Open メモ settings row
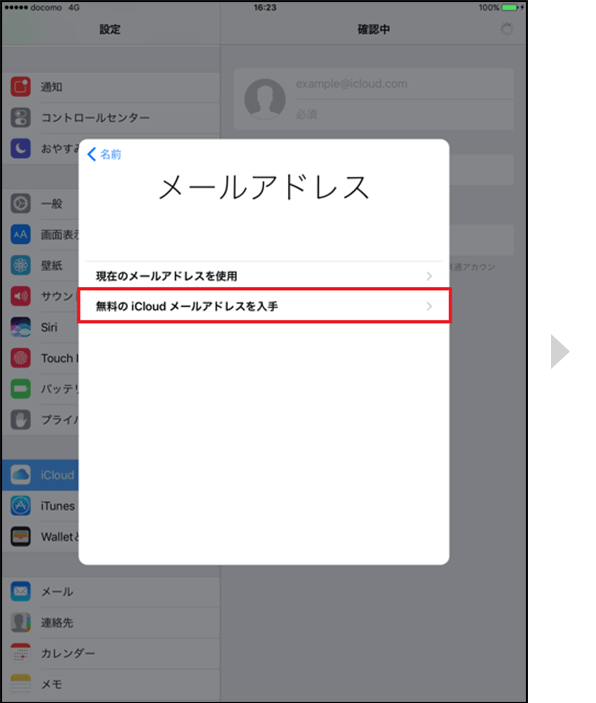The width and height of the screenshot is (596, 703). [x=111, y=684]
